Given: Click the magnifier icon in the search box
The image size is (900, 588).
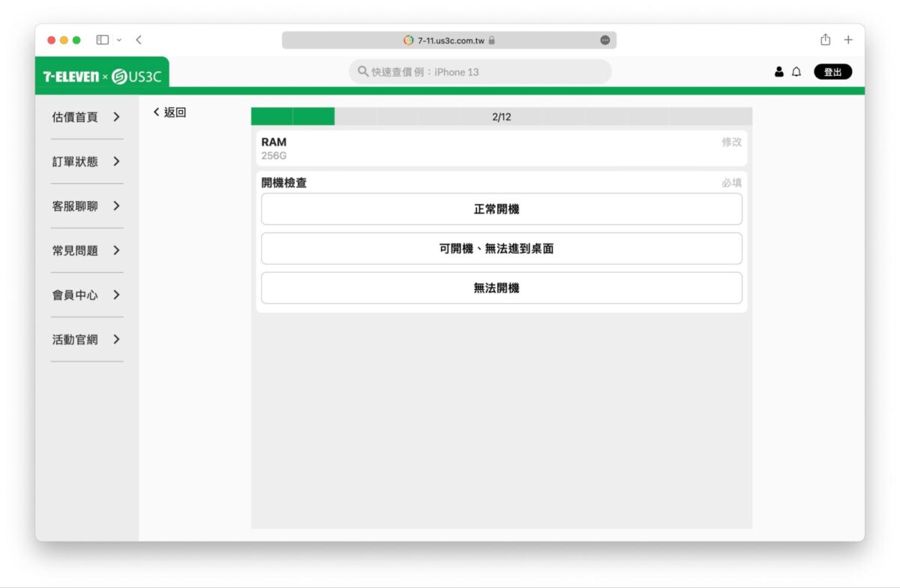Looking at the screenshot, I should click(x=363, y=72).
